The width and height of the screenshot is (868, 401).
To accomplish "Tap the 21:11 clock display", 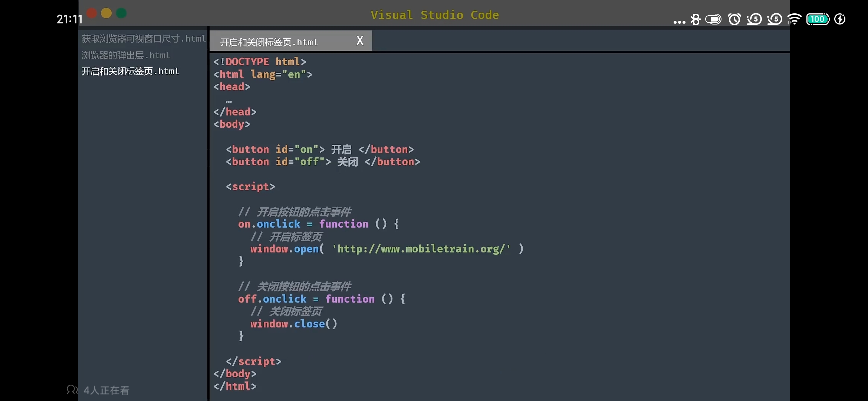I will tap(69, 19).
